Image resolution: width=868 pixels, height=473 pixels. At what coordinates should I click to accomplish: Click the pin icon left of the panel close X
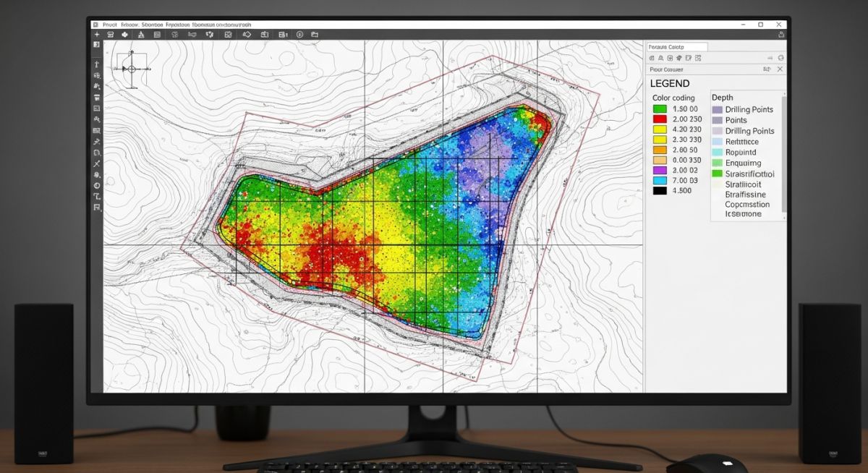765,69
